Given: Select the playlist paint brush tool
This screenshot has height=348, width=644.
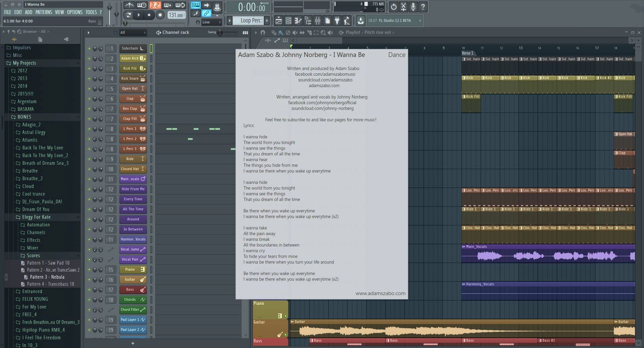Looking at the screenshot, I should pos(281,32).
